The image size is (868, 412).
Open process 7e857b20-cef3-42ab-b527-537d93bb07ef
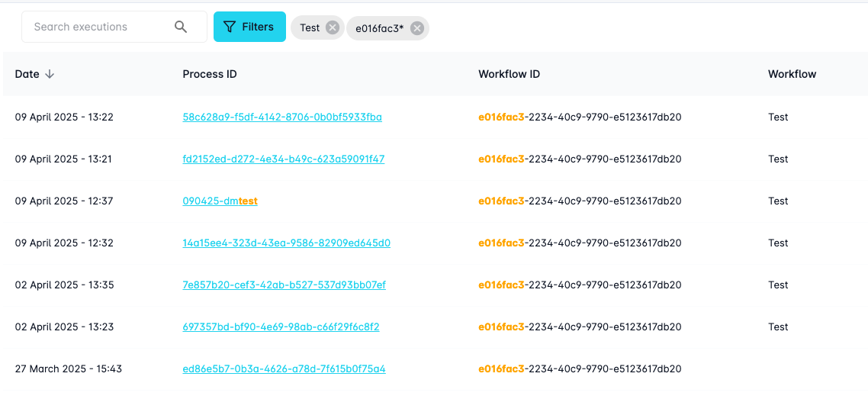click(x=284, y=285)
